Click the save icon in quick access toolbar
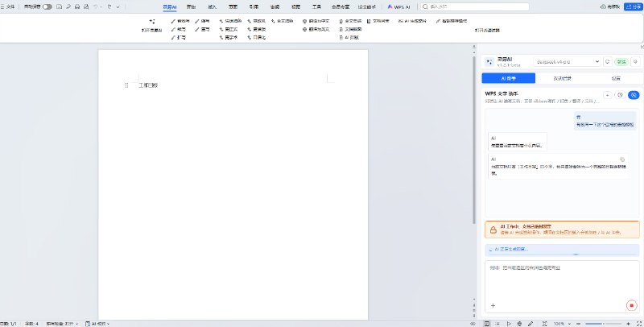Image resolution: width=644 pixels, height=327 pixels. (x=59, y=6)
